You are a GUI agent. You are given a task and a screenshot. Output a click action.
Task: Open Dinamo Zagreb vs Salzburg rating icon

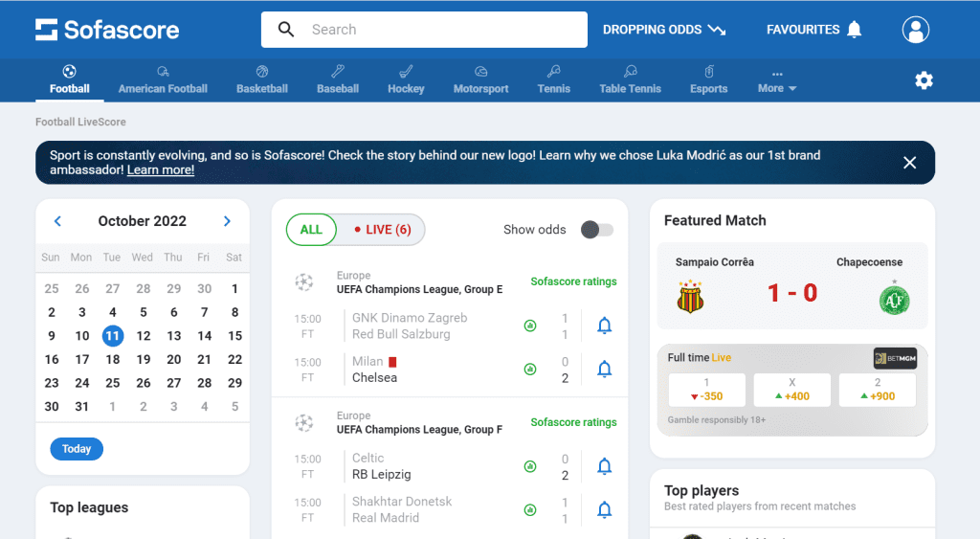(x=530, y=326)
